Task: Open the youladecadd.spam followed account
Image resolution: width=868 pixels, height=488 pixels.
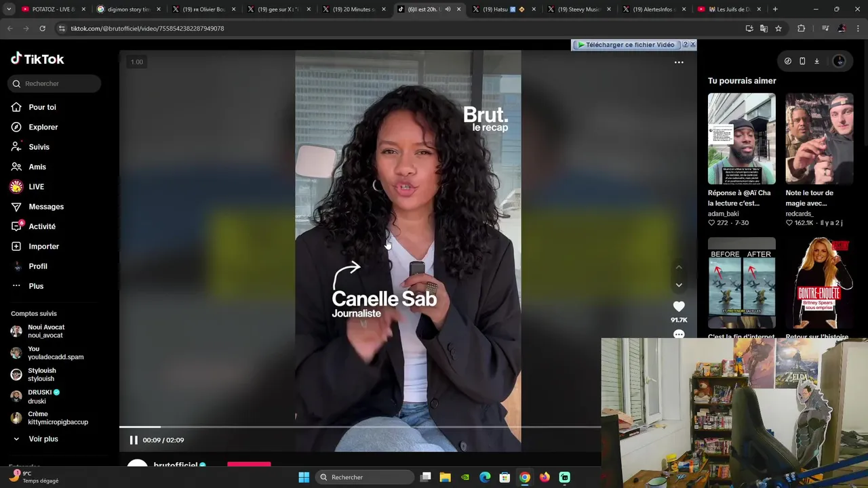Action: (x=56, y=353)
